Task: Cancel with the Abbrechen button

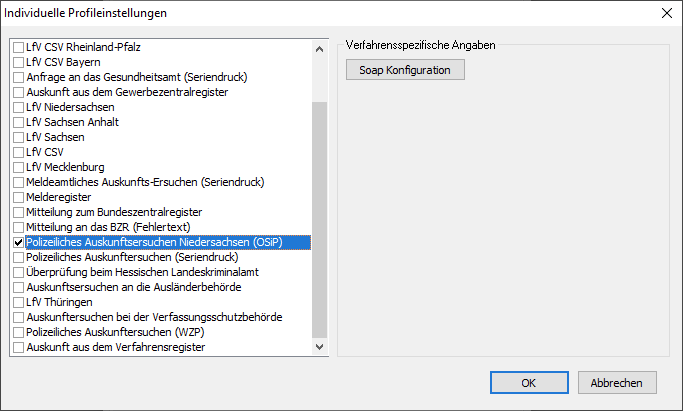Action: (623, 382)
